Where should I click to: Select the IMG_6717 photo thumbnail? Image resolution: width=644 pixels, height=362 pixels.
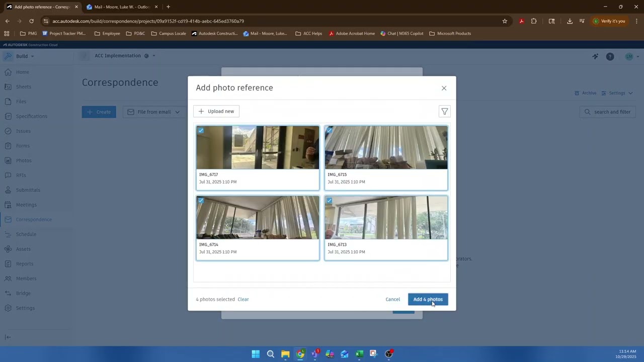(x=258, y=148)
